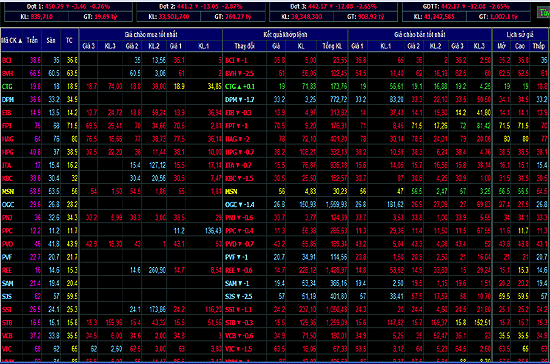
Task: Click the Sàn column header
Action: tap(51, 40)
